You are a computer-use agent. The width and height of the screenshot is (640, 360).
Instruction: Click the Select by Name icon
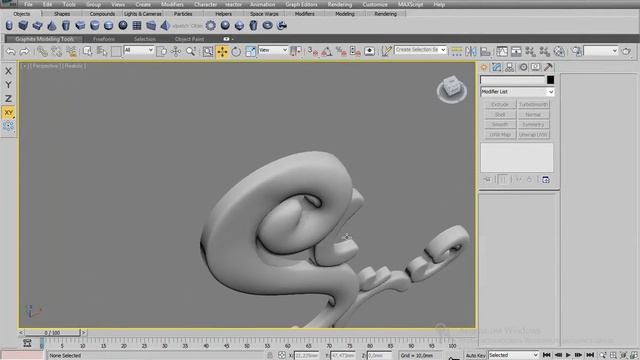coord(102,51)
